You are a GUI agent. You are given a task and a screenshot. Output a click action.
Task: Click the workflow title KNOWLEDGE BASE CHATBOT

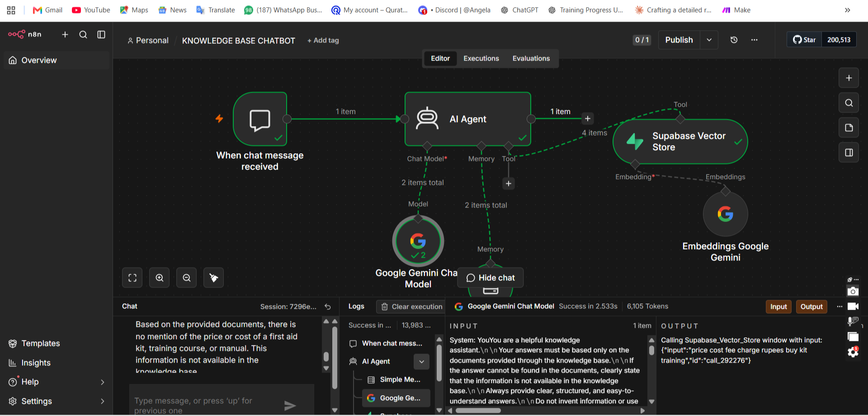[x=238, y=41]
